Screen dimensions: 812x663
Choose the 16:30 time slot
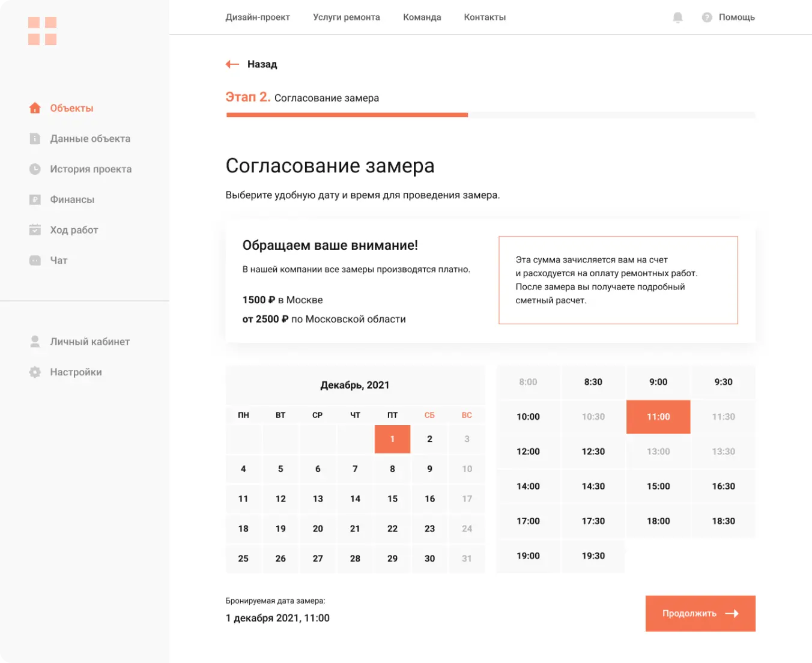(723, 486)
